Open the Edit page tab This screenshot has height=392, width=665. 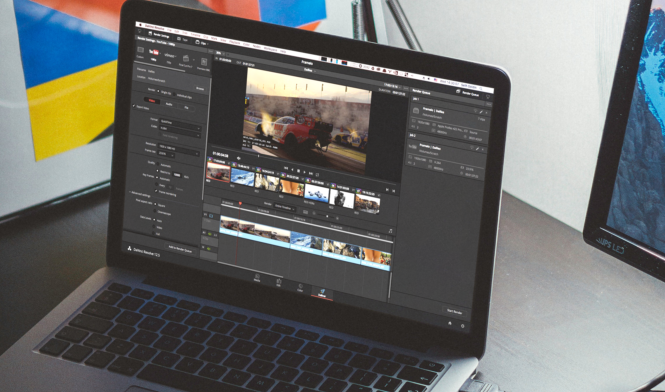pos(279,283)
